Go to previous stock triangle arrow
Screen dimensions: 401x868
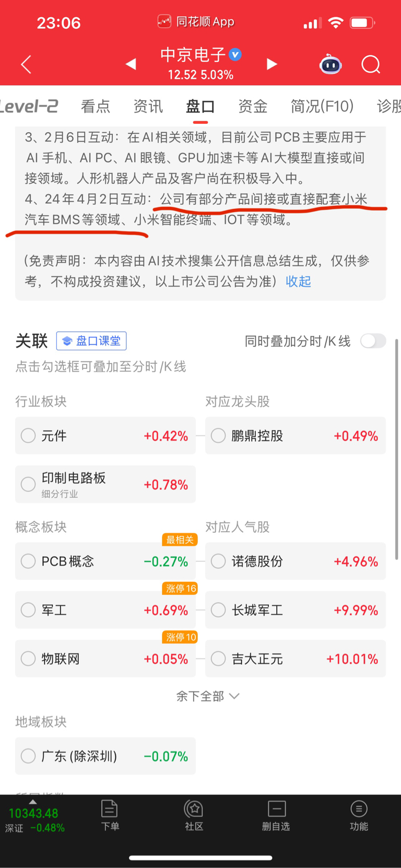point(131,64)
